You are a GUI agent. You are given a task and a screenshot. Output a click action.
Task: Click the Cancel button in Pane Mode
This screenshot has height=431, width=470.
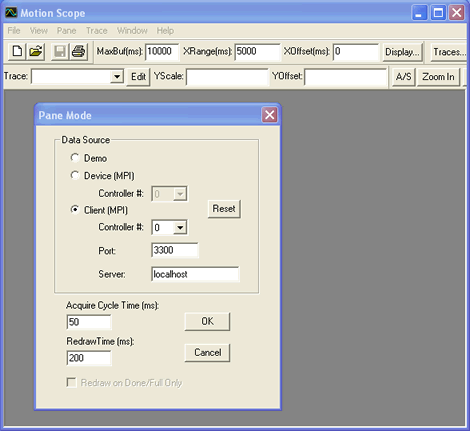point(207,353)
